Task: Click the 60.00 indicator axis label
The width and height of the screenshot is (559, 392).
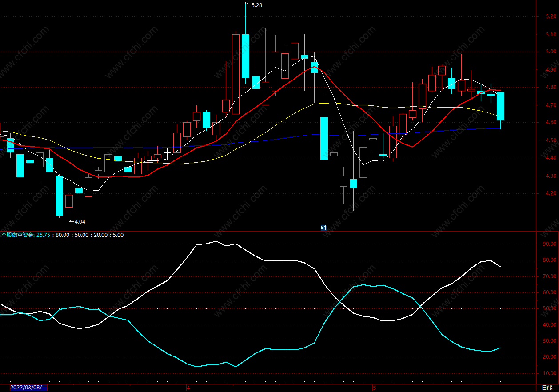Action: (x=550, y=292)
